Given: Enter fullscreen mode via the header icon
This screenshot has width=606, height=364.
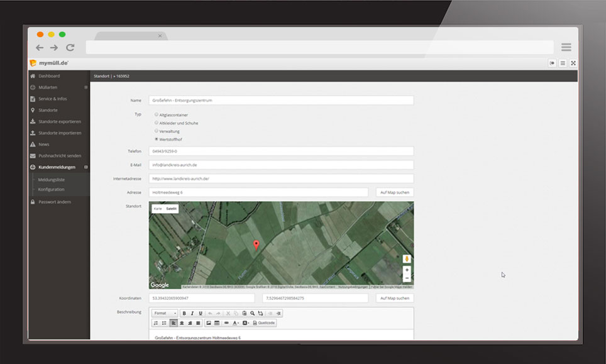Looking at the screenshot, I should tap(573, 63).
